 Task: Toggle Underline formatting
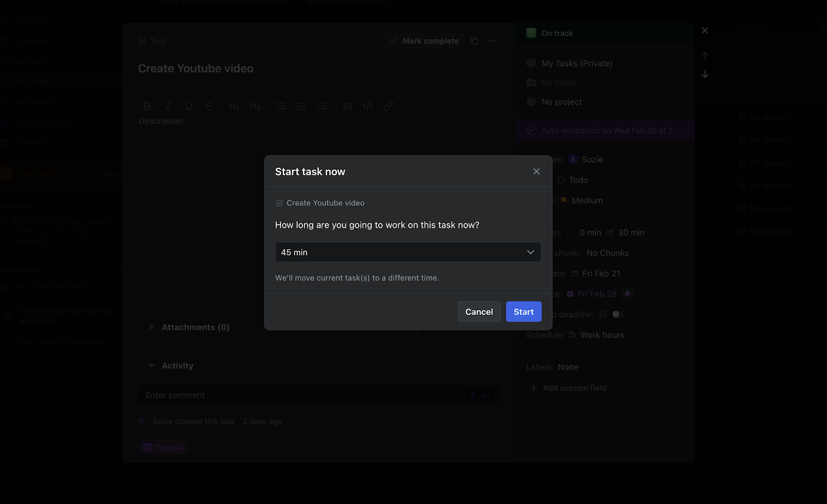click(189, 106)
